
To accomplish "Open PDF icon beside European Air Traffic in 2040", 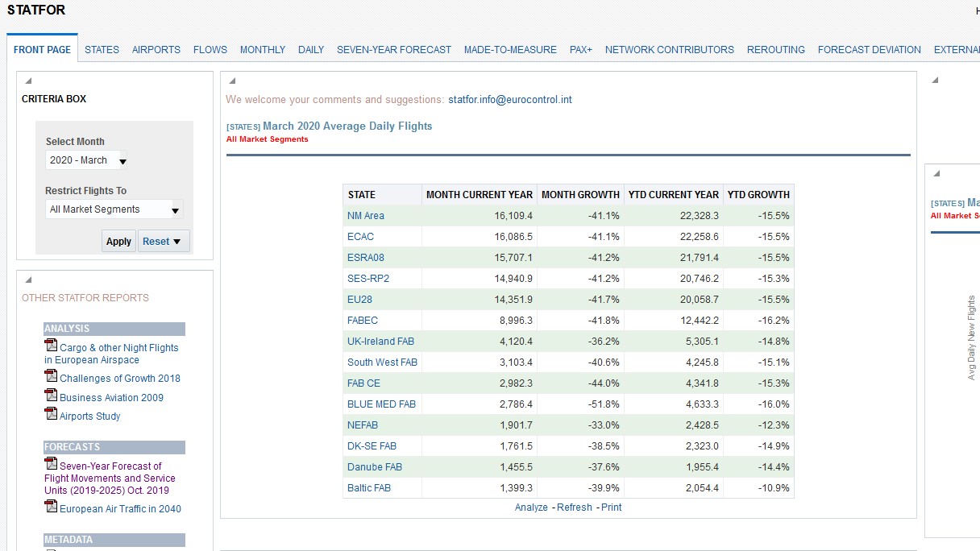I will pyautogui.click(x=51, y=507).
